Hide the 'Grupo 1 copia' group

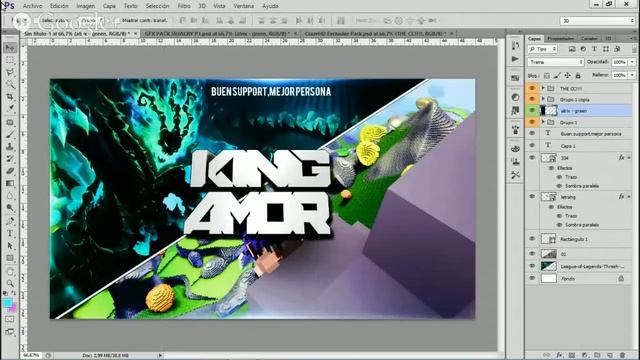(532, 99)
